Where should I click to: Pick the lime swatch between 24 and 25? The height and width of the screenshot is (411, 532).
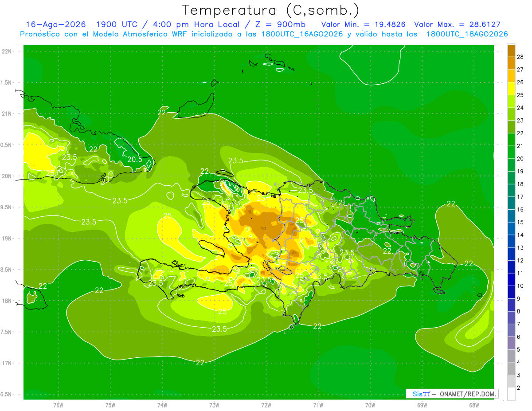511,102
